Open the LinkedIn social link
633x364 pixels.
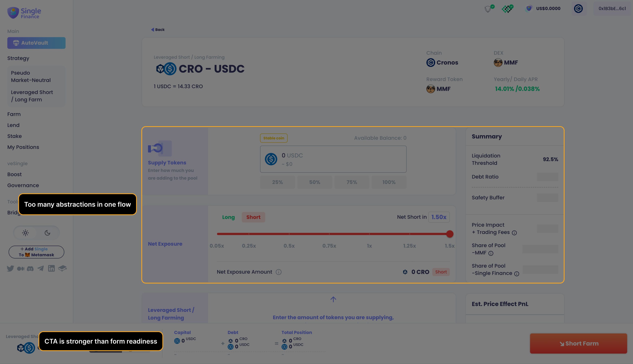51,269
